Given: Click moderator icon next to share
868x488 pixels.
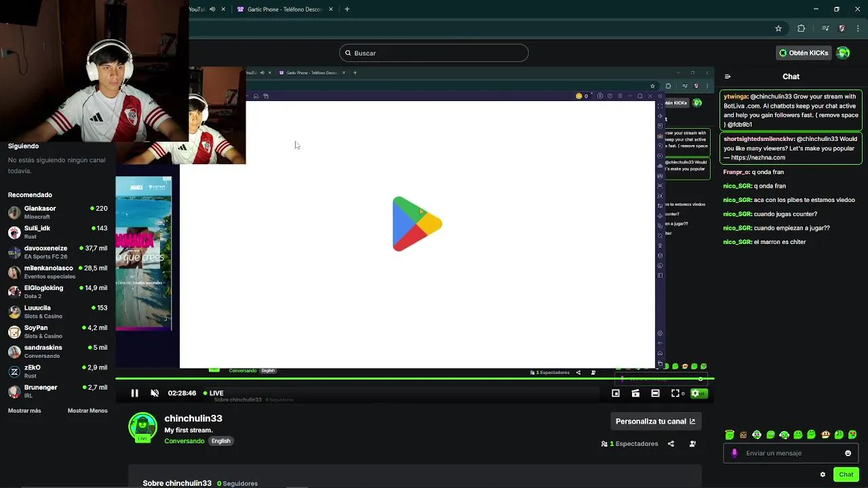Looking at the screenshot, I should pyautogui.click(x=692, y=444).
